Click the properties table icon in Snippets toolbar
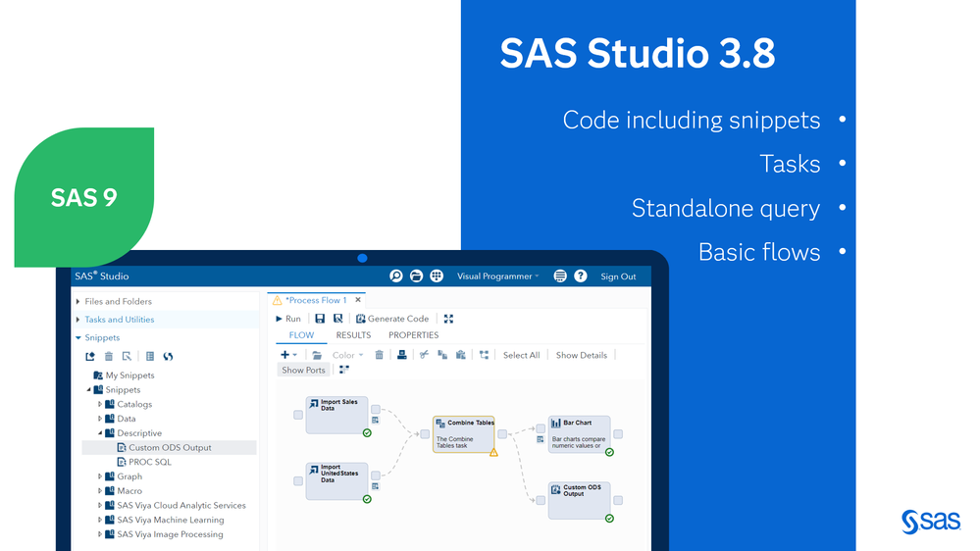980x551 pixels. click(x=150, y=356)
